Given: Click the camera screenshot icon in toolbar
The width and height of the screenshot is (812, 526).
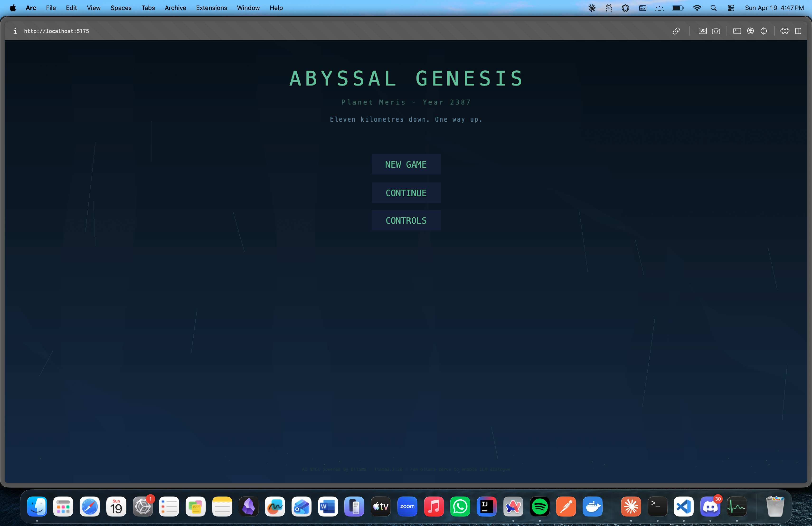Looking at the screenshot, I should pyautogui.click(x=716, y=31).
